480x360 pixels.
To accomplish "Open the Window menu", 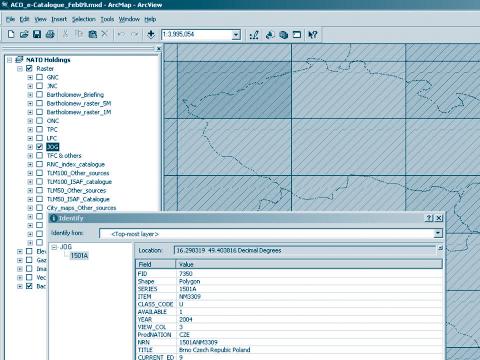I will pos(129,19).
